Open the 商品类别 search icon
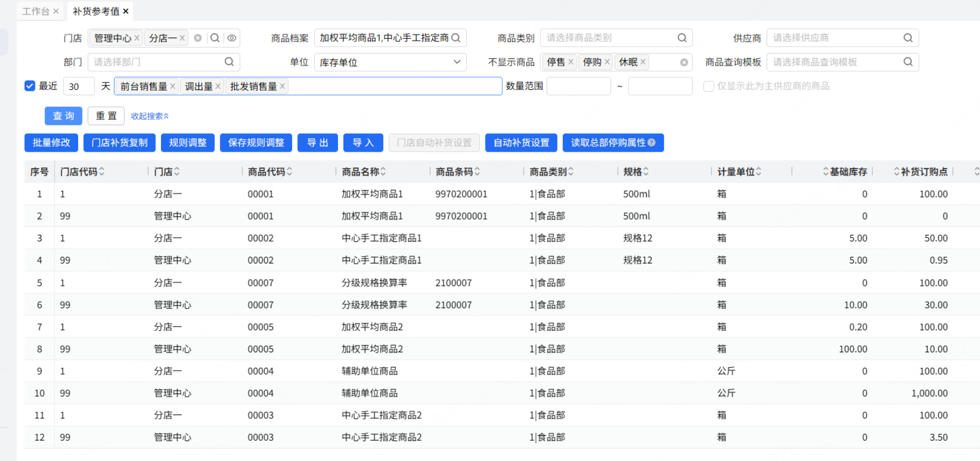980x461 pixels. [x=682, y=37]
